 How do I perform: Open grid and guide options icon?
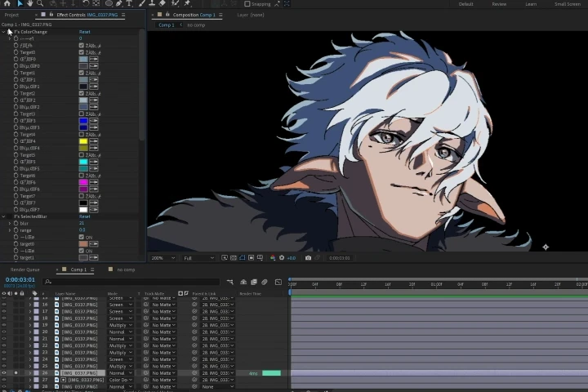[x=260, y=258]
